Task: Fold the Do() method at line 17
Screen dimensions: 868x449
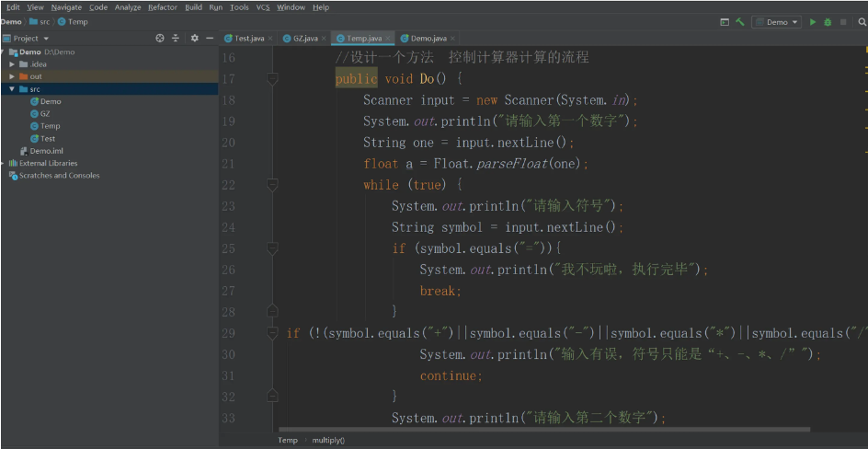Action: pyautogui.click(x=272, y=80)
